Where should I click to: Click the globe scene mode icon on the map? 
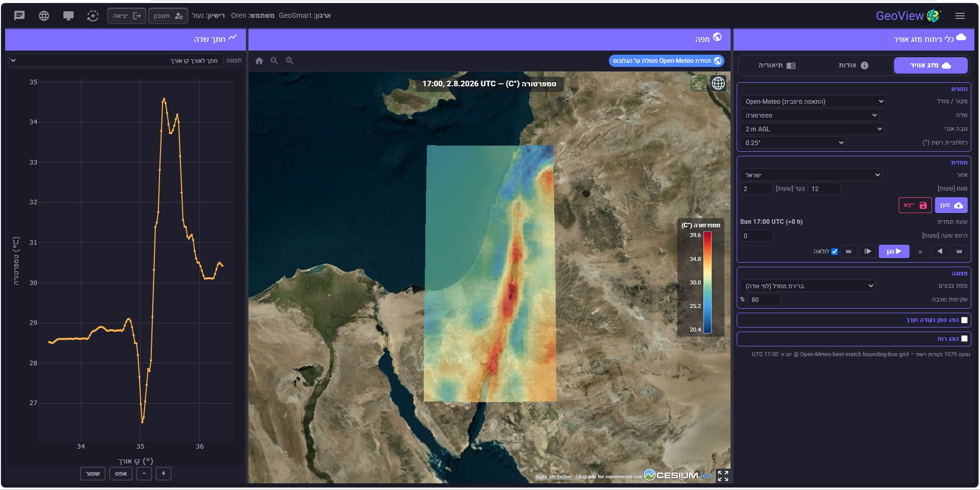point(718,83)
